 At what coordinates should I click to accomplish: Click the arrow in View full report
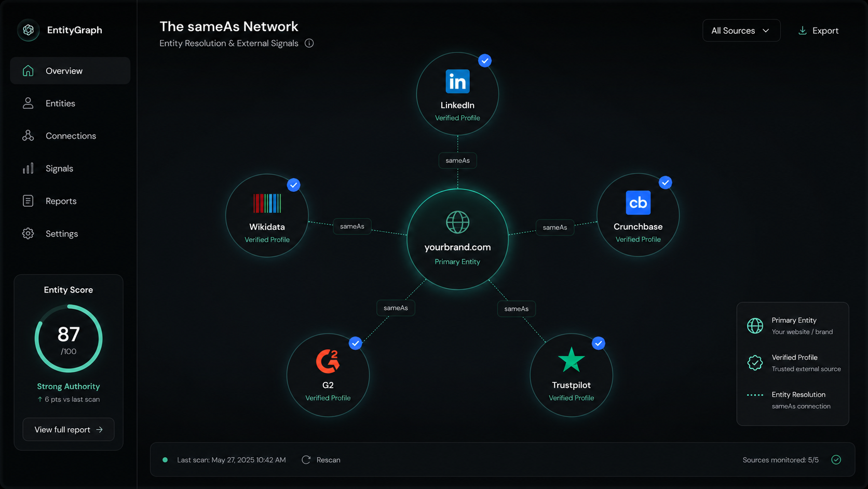(100, 430)
